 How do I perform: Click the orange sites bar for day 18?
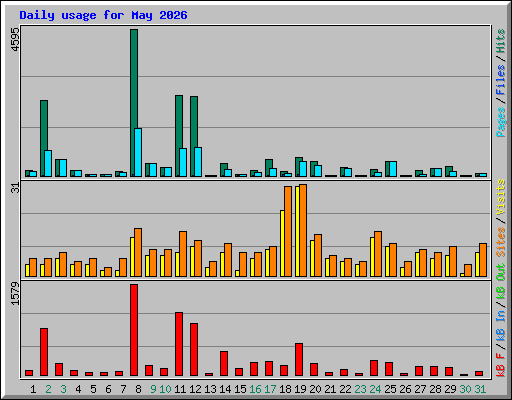click(288, 231)
